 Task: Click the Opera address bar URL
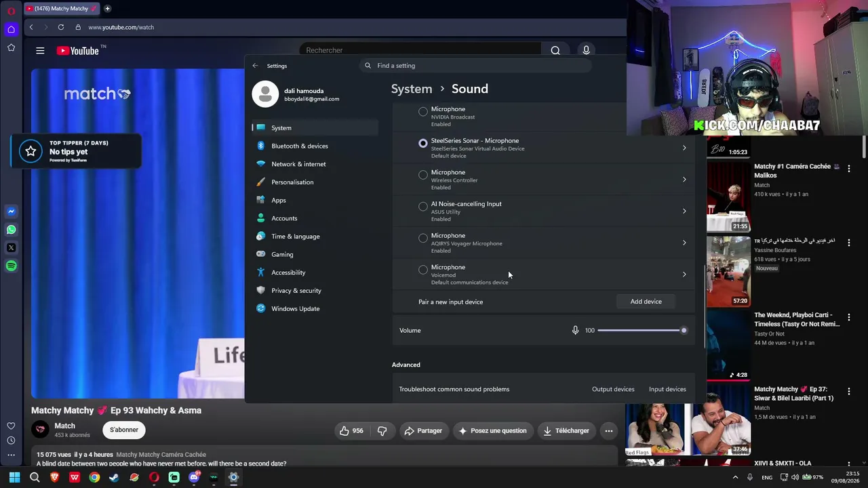pyautogui.click(x=121, y=27)
